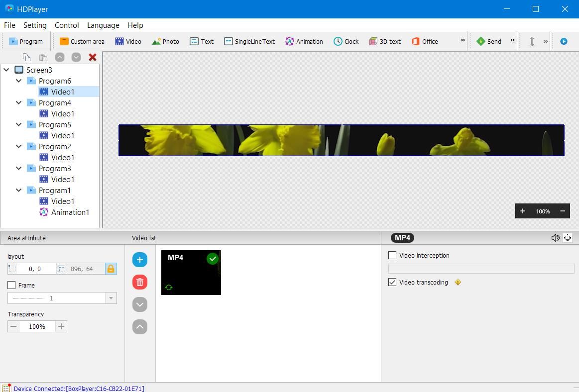Viewport: 579px width, 392px height.
Task: Delete selected item with red X icon
Action: pos(92,57)
